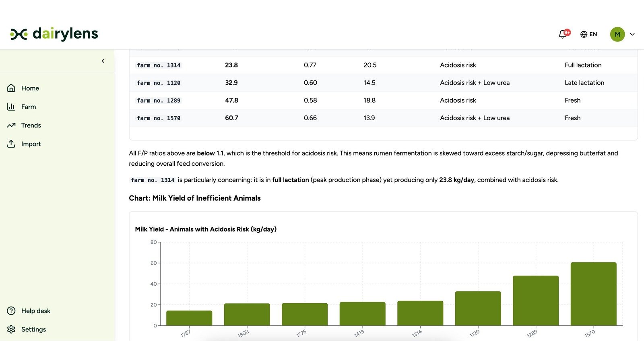644x362 pixels.
Task: Click the chart bar for 1289
Action: 536,300
